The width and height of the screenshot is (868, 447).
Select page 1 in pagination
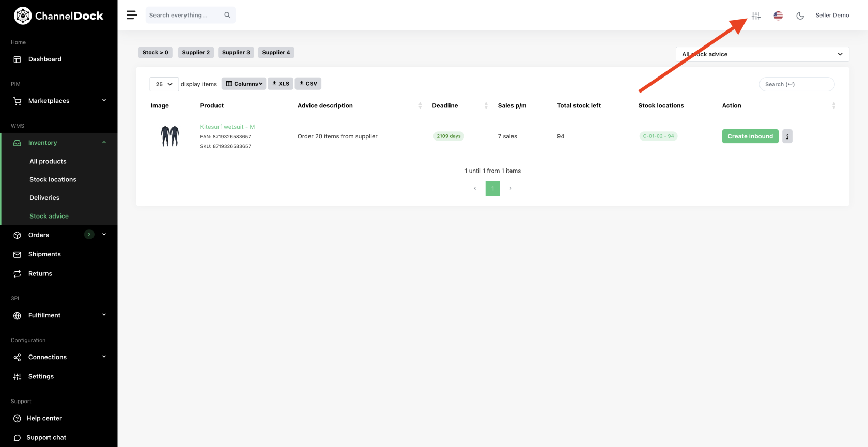(493, 188)
